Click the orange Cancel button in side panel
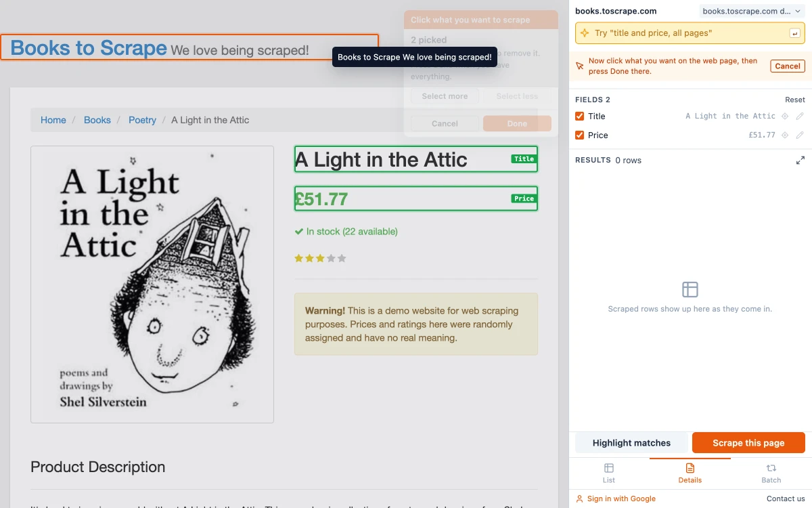This screenshot has width=812, height=508. pos(788,66)
